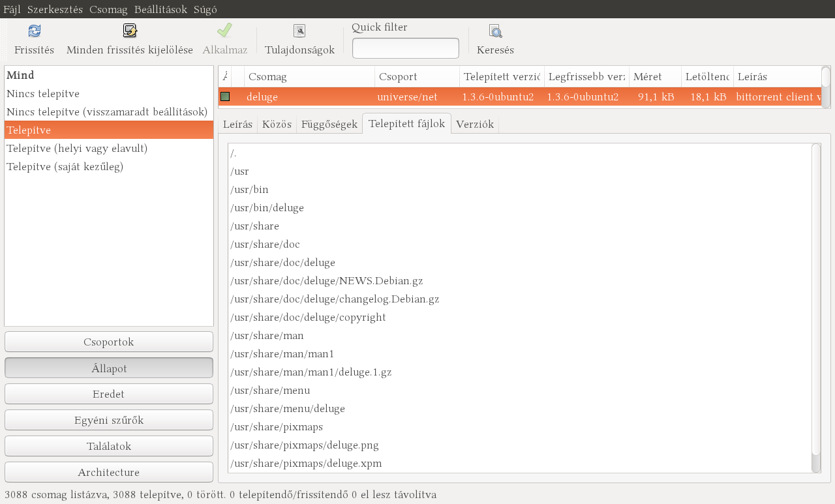Sort by the Letöltendő column header

pos(707,77)
